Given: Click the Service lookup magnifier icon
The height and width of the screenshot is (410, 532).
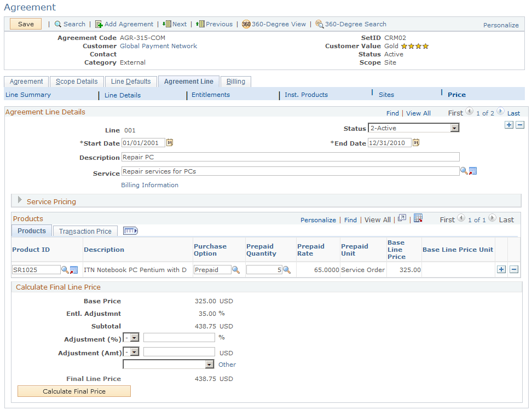Looking at the screenshot, I should click(465, 171).
